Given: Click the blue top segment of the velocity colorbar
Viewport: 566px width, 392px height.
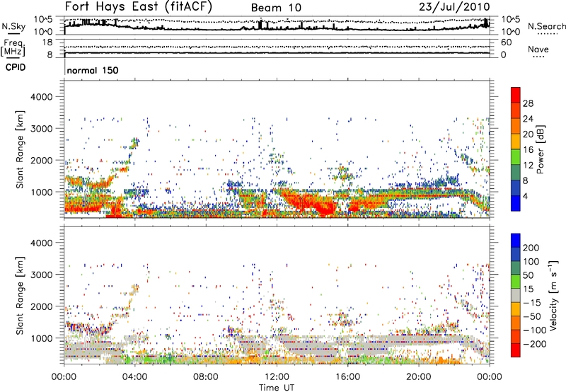Looking at the screenshot, I should (x=516, y=241).
